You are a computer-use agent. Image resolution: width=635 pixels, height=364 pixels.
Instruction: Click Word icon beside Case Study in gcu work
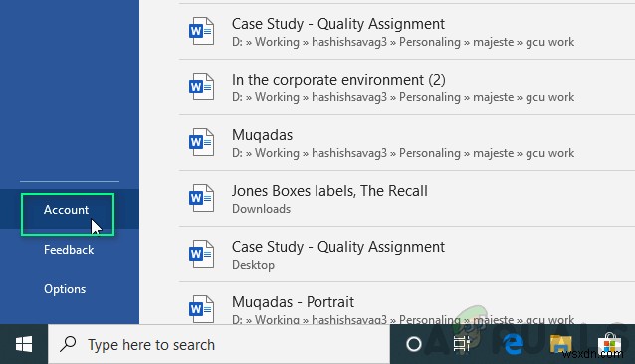[x=201, y=31]
